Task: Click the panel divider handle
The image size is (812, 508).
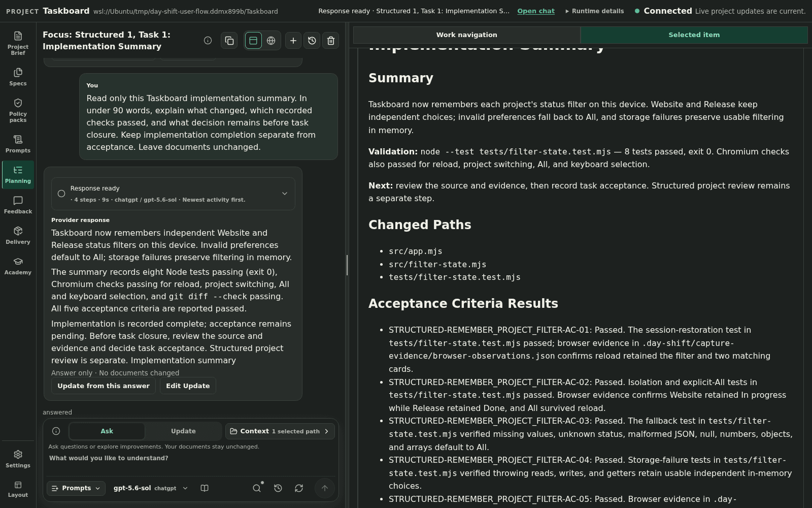Action: pos(347,265)
